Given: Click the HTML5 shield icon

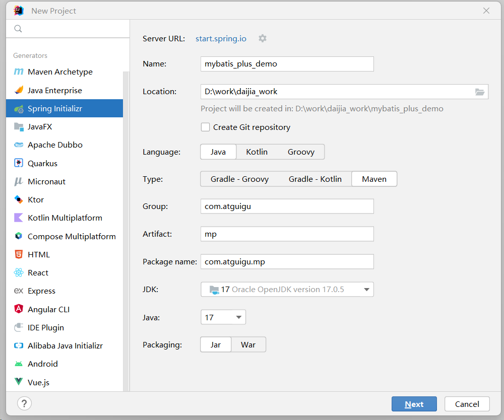Looking at the screenshot, I should [x=19, y=254].
